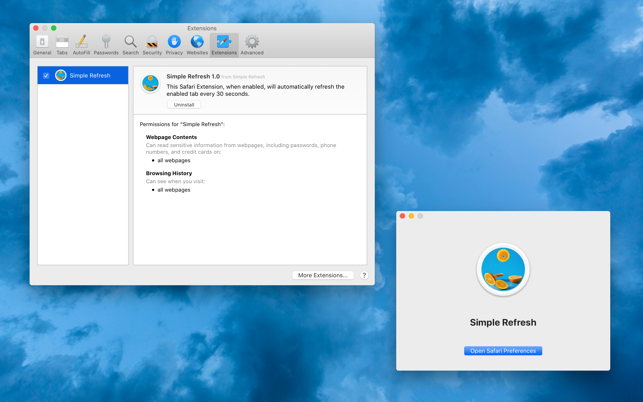
Task: Open the Passwords preferences pane
Action: click(x=106, y=45)
